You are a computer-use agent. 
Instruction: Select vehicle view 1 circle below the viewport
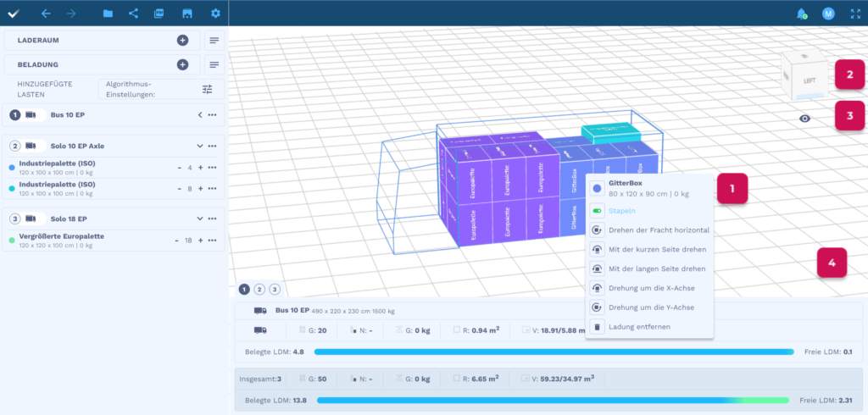pos(244,289)
